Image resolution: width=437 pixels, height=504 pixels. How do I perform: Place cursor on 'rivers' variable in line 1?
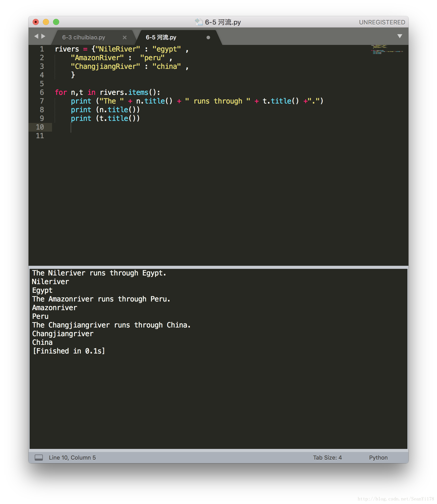[x=67, y=49]
